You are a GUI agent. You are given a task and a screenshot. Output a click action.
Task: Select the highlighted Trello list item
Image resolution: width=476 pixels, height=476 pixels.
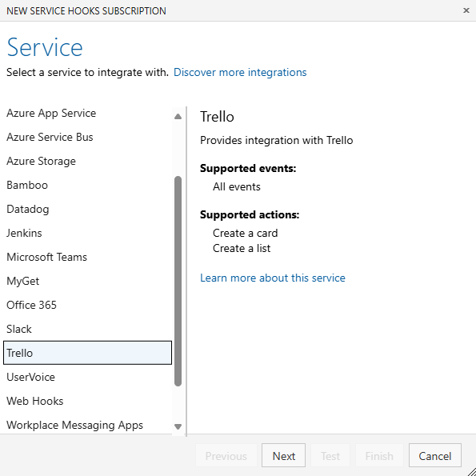87,353
